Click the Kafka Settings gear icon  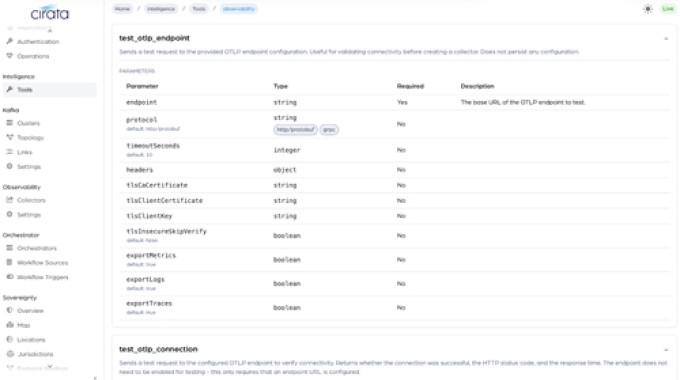(x=10, y=167)
